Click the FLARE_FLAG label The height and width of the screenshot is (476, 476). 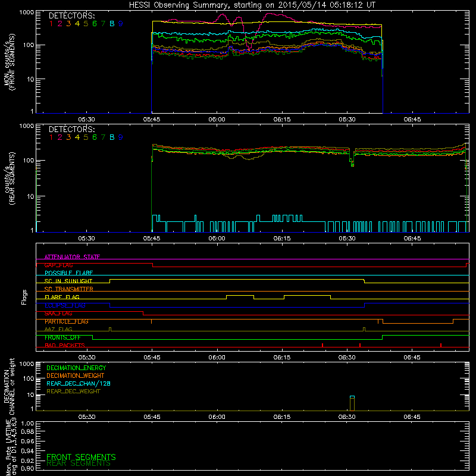[62, 297]
